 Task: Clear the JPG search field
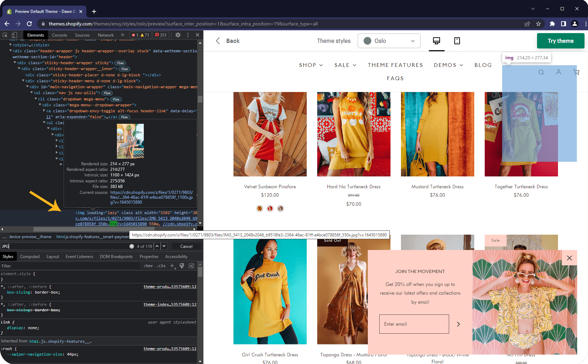132,246
